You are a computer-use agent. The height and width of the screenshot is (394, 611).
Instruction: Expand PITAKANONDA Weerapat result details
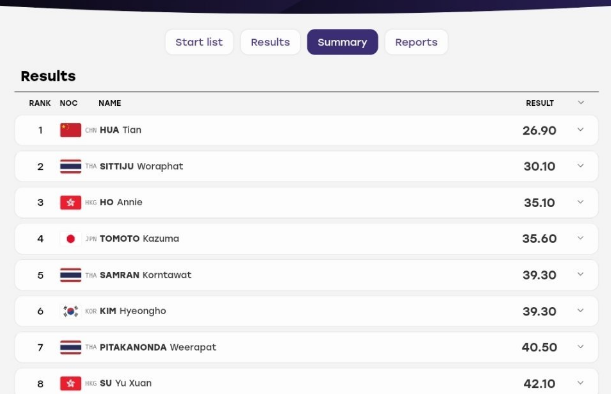tap(580, 347)
